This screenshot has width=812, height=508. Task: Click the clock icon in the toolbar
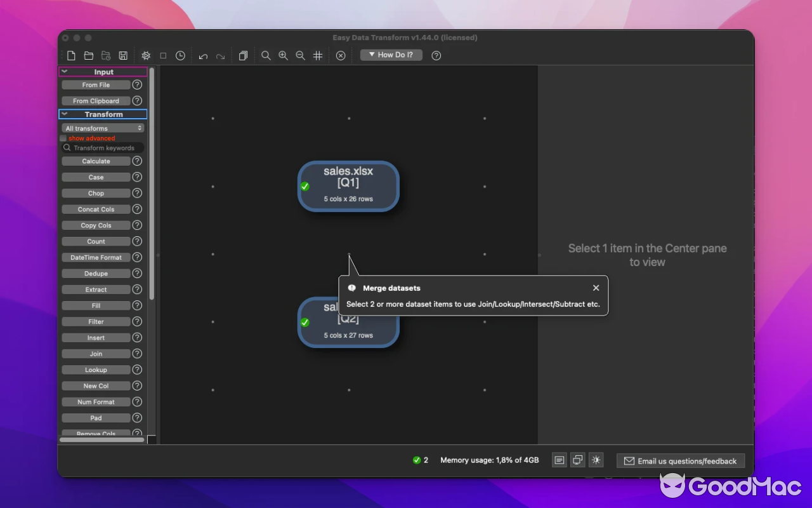pyautogui.click(x=180, y=56)
